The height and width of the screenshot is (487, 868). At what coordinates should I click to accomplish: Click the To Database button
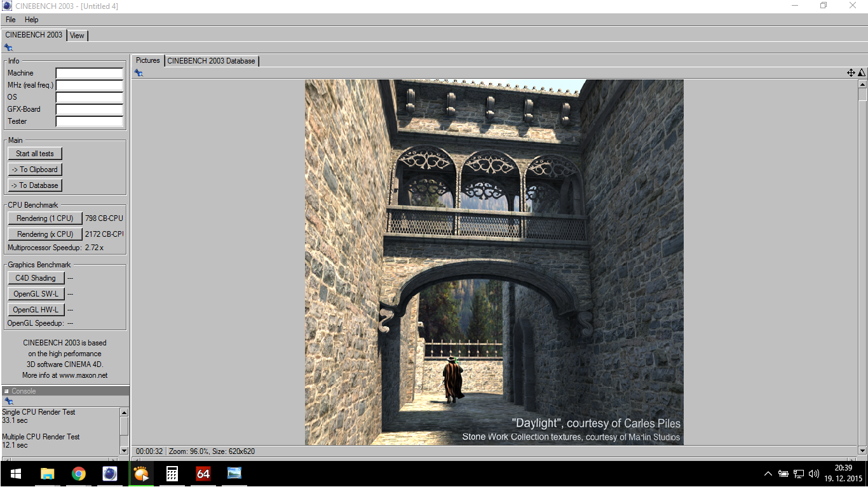pos(35,185)
